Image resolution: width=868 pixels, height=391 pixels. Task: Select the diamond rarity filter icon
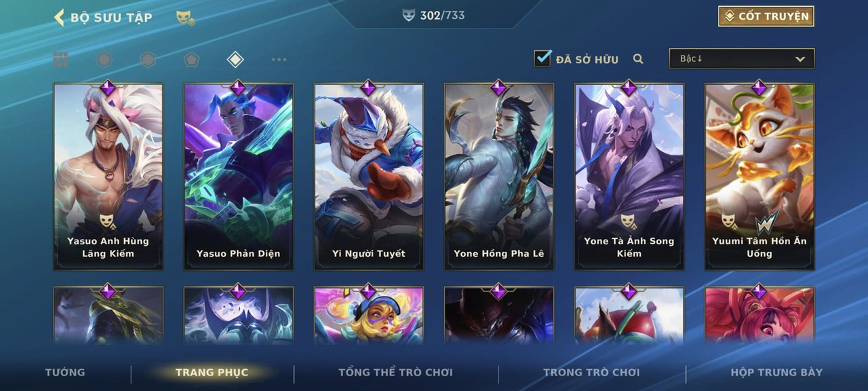click(x=235, y=60)
